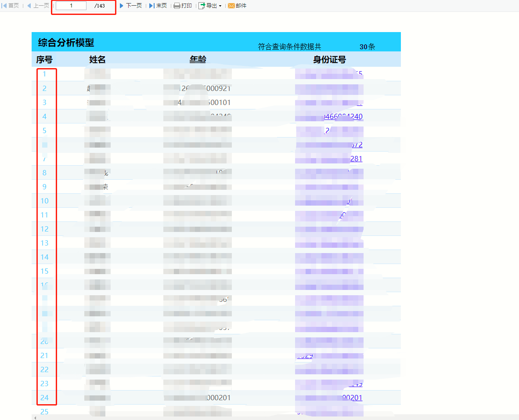Click row number 2
The image size is (519, 420).
pyautogui.click(x=44, y=88)
